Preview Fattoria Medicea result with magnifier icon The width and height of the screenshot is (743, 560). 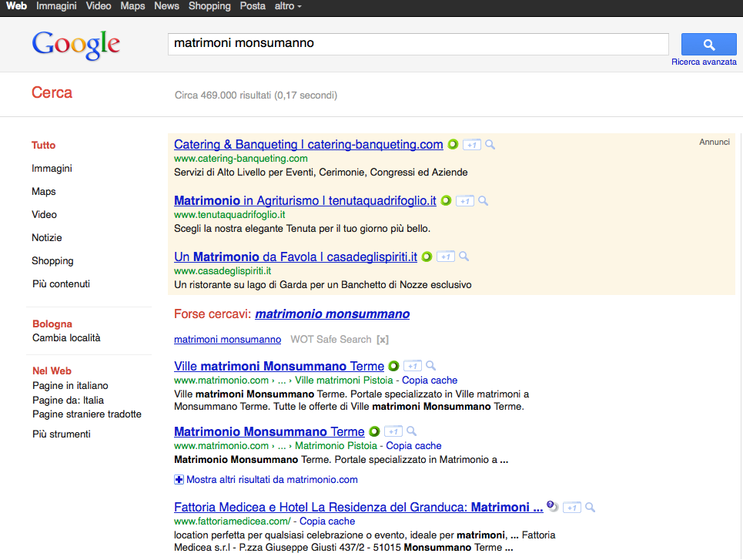point(590,508)
